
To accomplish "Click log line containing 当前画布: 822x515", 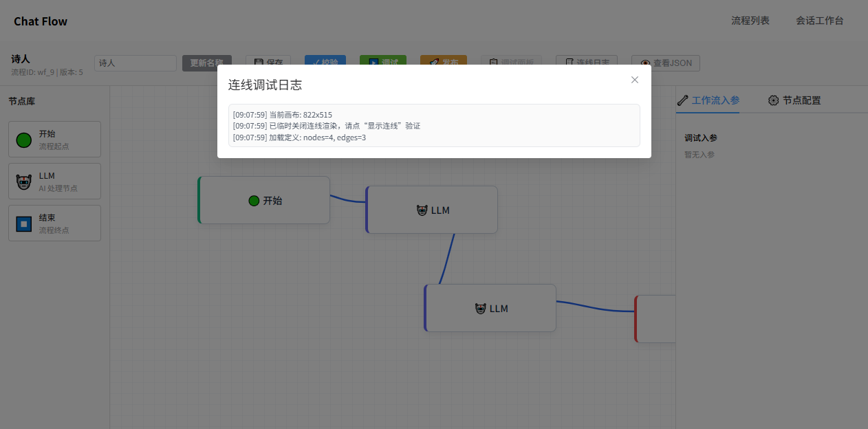I will coord(283,115).
